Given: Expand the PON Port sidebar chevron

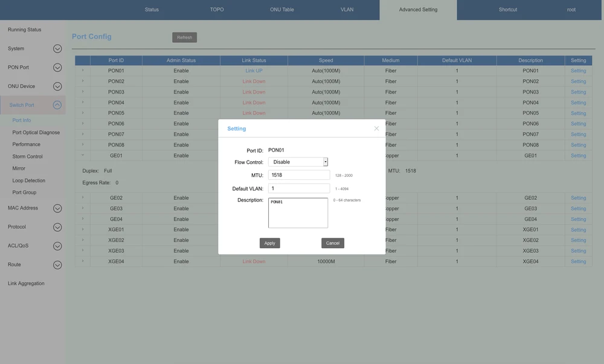Looking at the screenshot, I should pyautogui.click(x=57, y=68).
